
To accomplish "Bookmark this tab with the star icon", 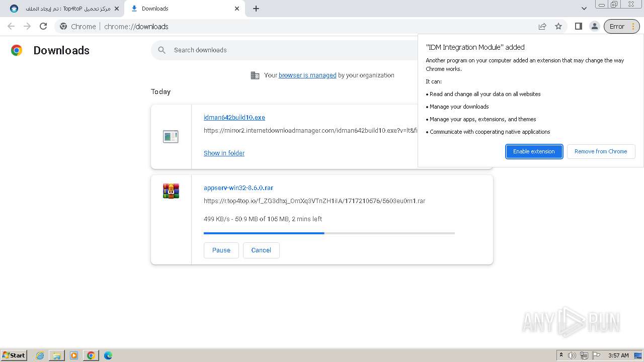I will 558,27.
